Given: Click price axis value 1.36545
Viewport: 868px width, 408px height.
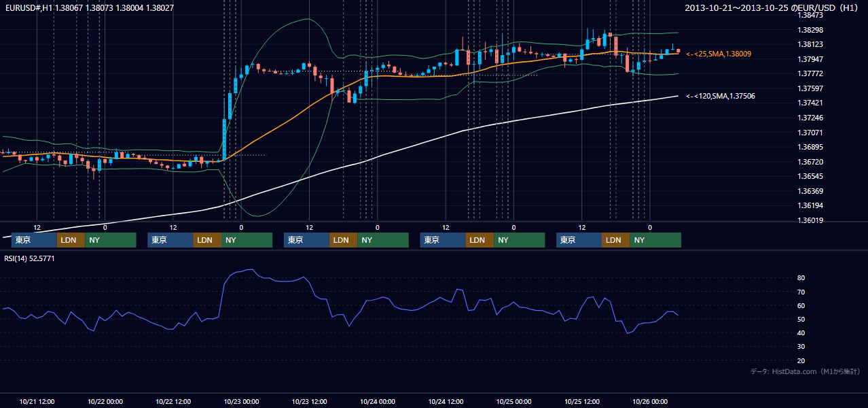Looking at the screenshot, I should pos(810,176).
